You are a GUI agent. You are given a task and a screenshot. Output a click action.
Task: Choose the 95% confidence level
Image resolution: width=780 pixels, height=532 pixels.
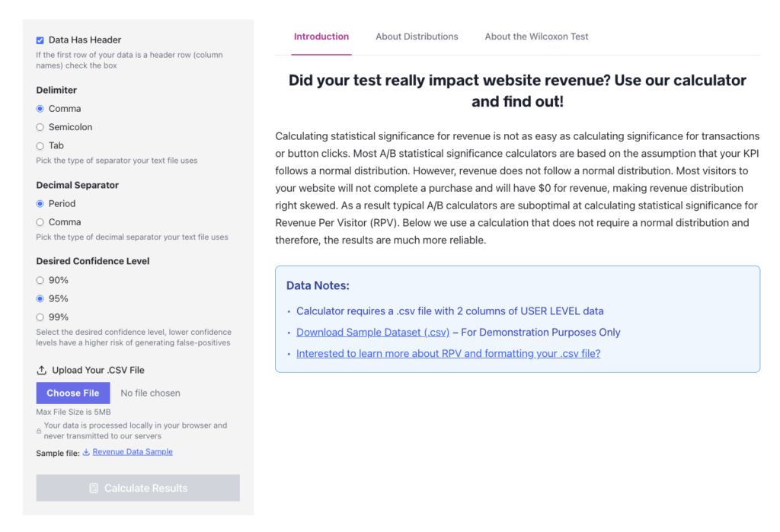40,298
